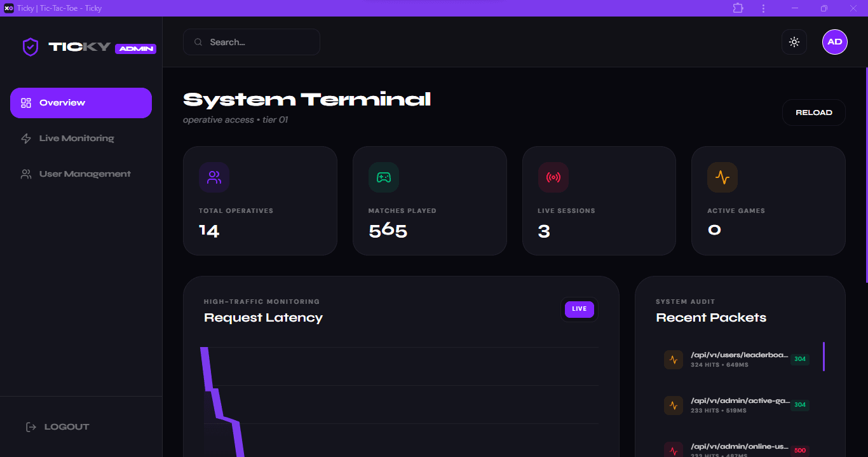Click the Active Games pulse icon
868x457 pixels.
pyautogui.click(x=722, y=177)
